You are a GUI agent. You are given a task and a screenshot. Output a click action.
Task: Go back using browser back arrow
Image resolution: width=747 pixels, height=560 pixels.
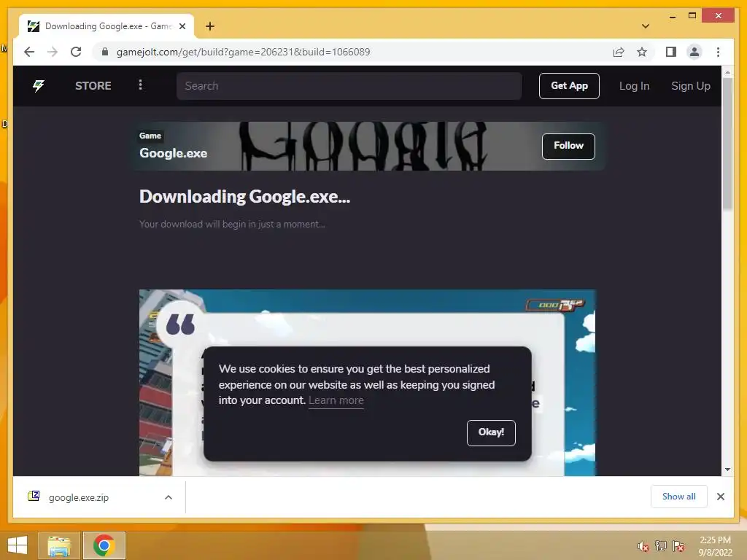click(x=29, y=52)
